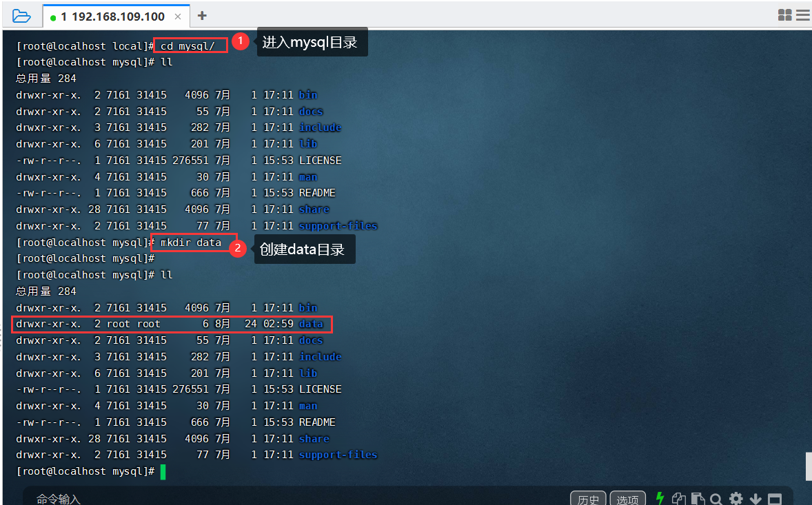This screenshot has height=505, width=812.
Task: Open the list layout menu icon
Action: [x=803, y=14]
